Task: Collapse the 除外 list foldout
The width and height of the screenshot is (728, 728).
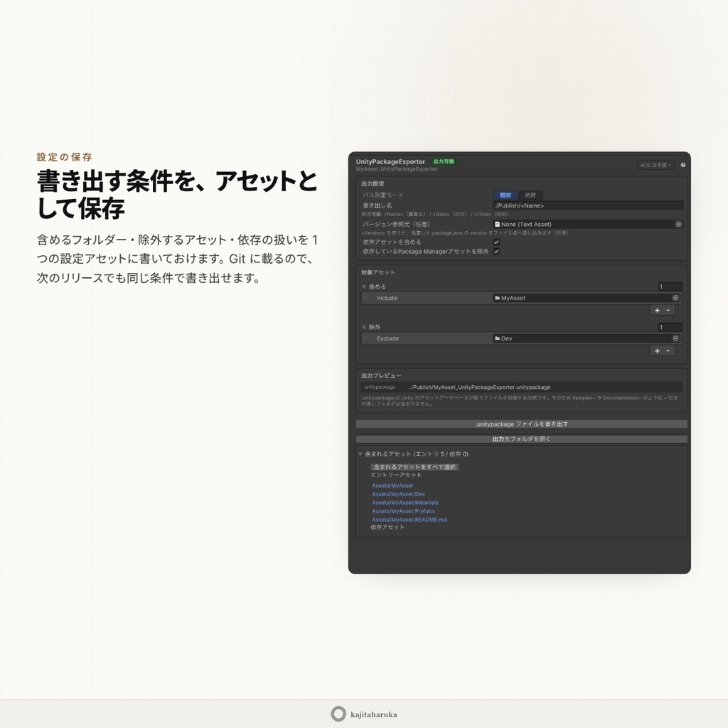Action: tap(364, 327)
